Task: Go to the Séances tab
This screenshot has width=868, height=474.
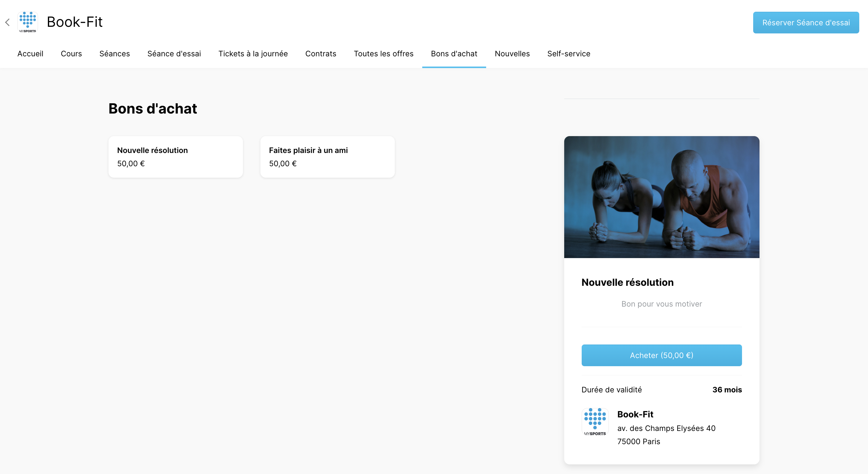Action: (x=115, y=54)
